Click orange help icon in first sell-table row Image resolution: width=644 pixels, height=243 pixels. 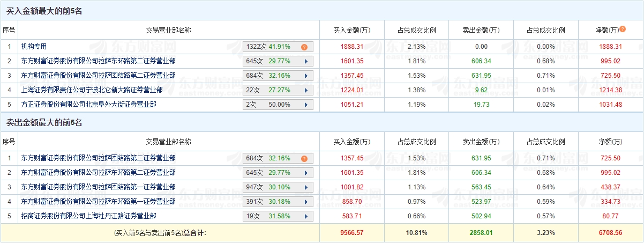click(304, 158)
